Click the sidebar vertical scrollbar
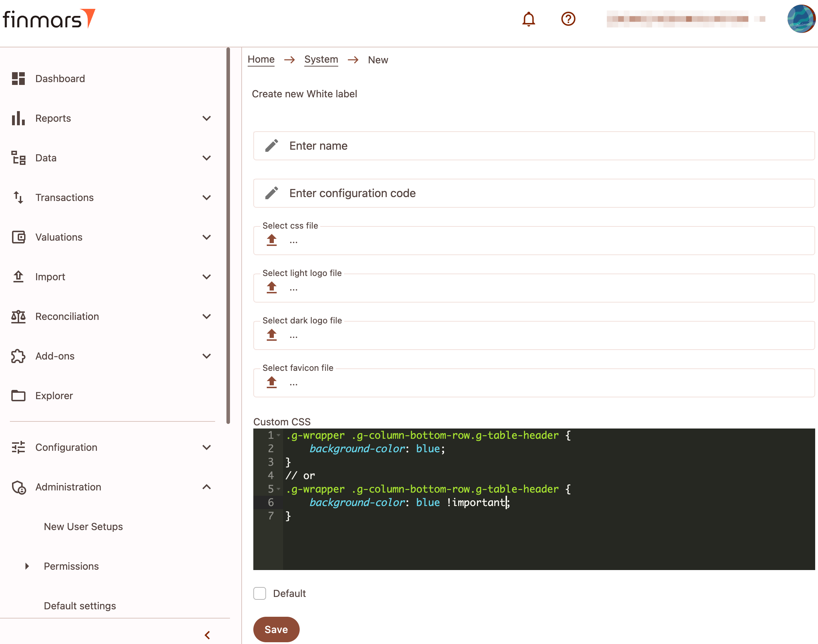This screenshot has width=818, height=644. coord(228,236)
